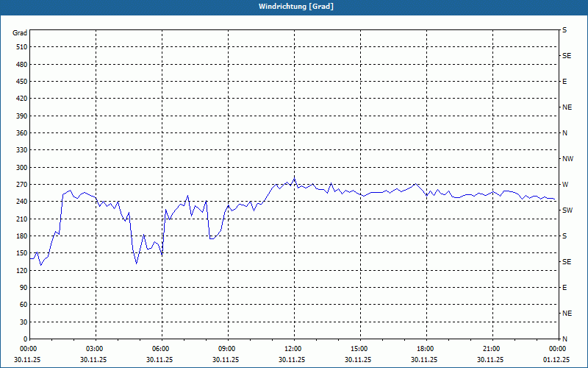Screen dimensions: 588x368
Task: Click the W compass label on right axis
Action: pos(565,185)
